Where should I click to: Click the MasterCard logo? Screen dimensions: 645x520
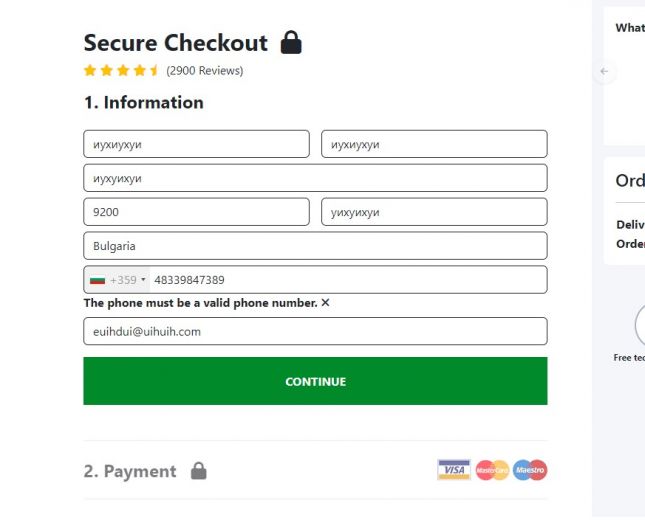[x=492, y=470]
